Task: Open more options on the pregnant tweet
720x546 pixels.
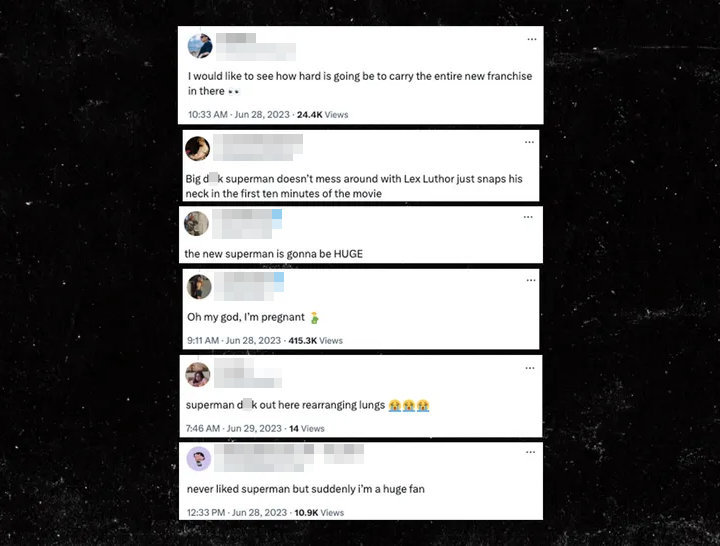Action: point(531,280)
